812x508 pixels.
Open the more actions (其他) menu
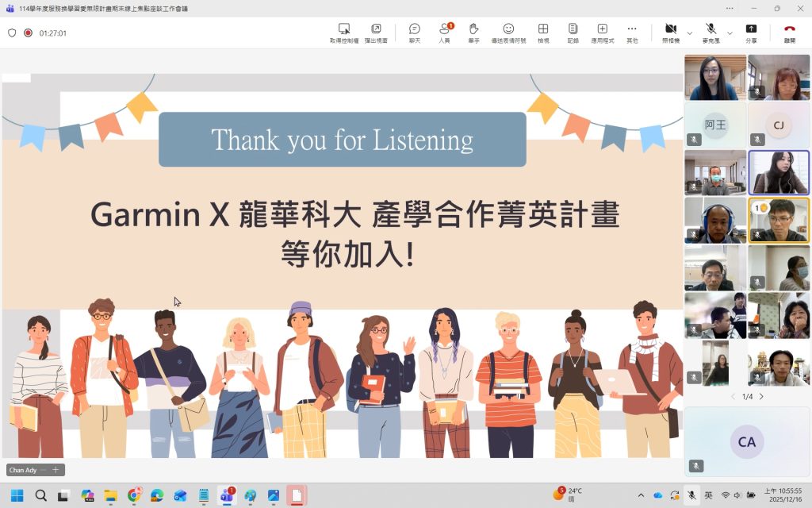pos(632,33)
